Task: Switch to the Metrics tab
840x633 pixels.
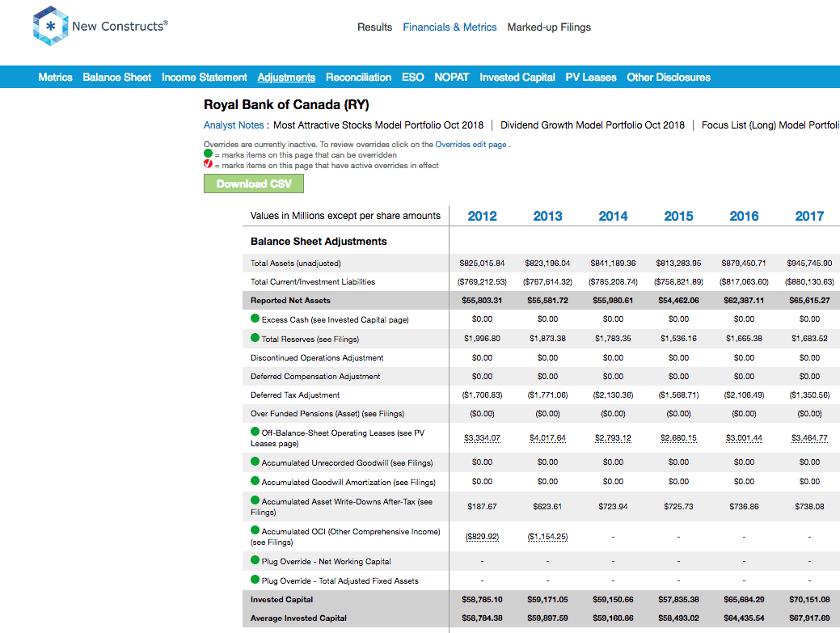Action: pos(55,77)
